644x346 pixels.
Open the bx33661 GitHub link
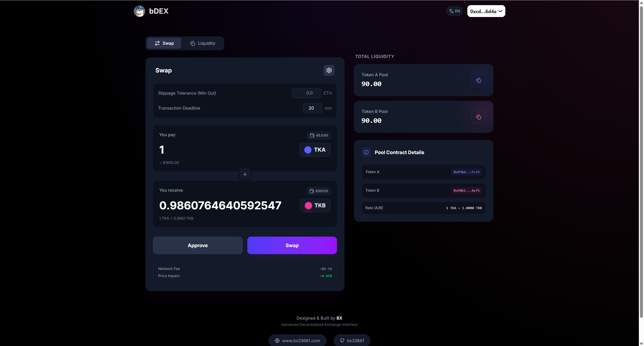tap(352, 340)
